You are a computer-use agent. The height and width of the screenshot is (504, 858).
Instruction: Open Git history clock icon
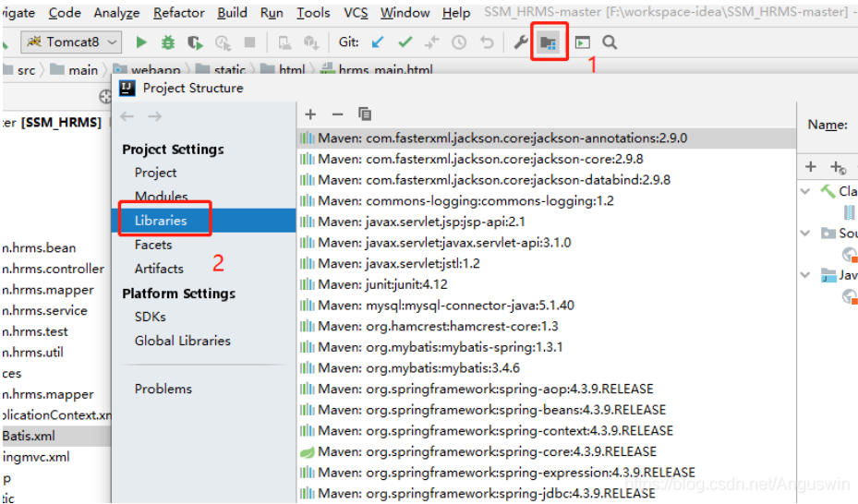point(459,42)
